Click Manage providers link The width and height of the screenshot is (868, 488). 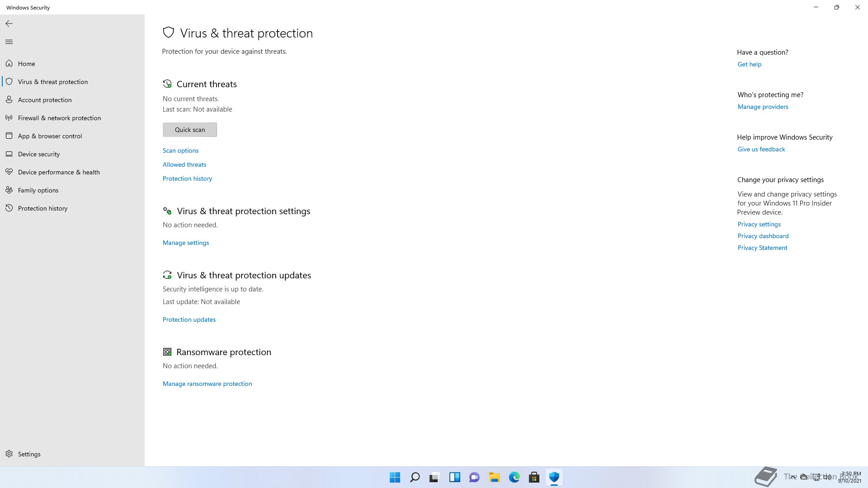763,107
